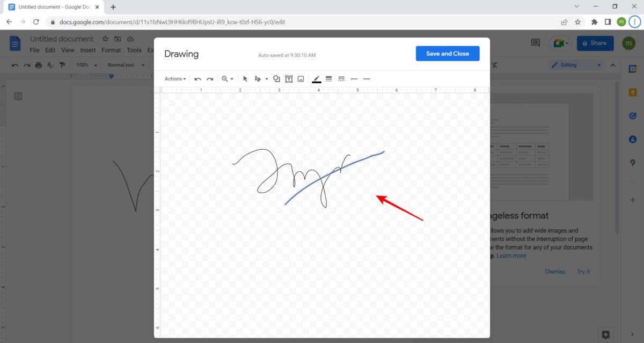Image resolution: width=644 pixels, height=343 pixels.
Task: Click the Spell check icon
Action: [x=50, y=65]
